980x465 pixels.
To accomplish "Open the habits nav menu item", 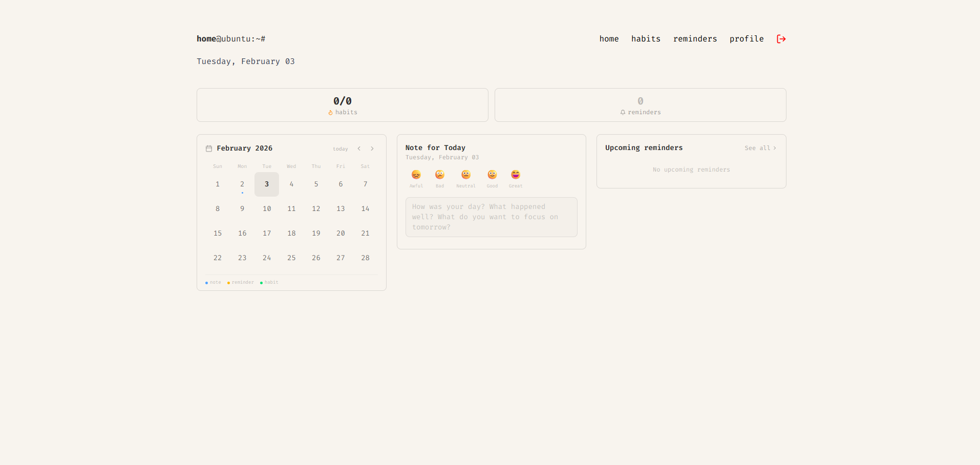I will click(646, 39).
